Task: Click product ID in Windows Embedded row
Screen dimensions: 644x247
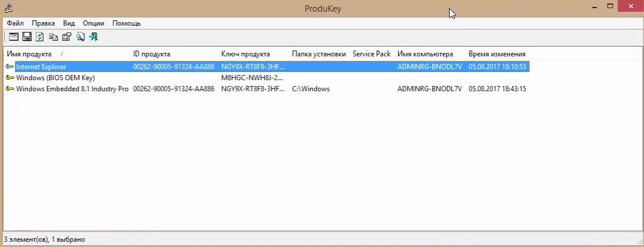Action: click(x=173, y=89)
